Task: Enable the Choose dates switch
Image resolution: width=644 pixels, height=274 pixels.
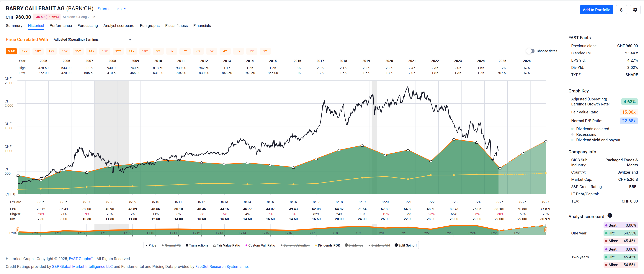Action: (x=530, y=51)
